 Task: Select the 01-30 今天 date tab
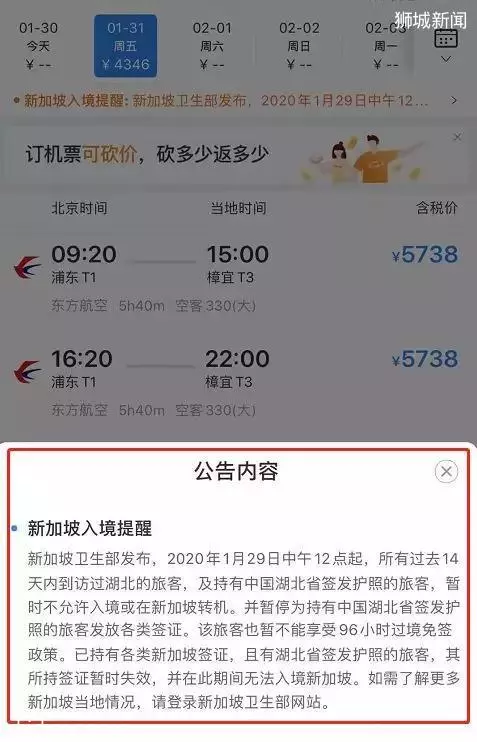(38, 46)
